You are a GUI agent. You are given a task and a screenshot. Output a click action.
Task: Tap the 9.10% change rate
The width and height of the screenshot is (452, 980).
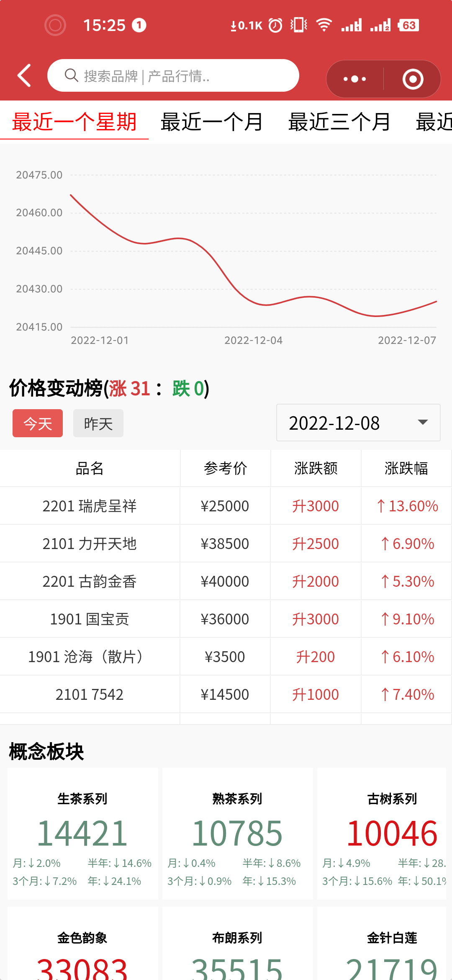pyautogui.click(x=407, y=619)
